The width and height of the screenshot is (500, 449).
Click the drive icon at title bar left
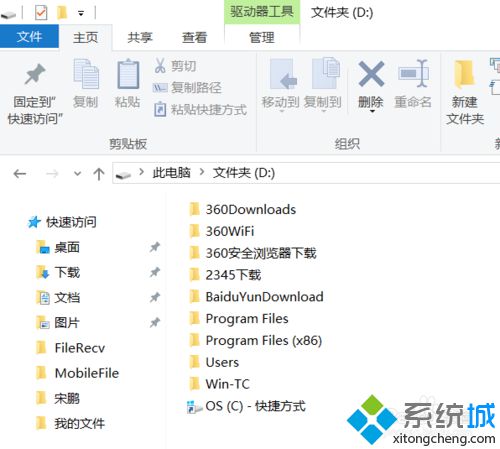click(8, 15)
